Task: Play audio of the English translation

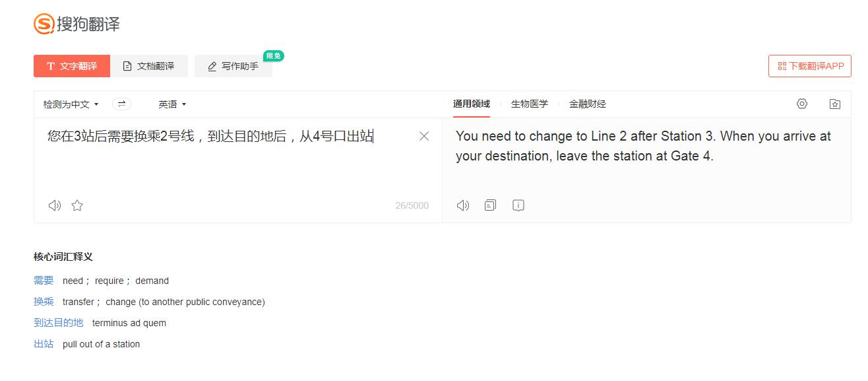Action: (x=463, y=205)
